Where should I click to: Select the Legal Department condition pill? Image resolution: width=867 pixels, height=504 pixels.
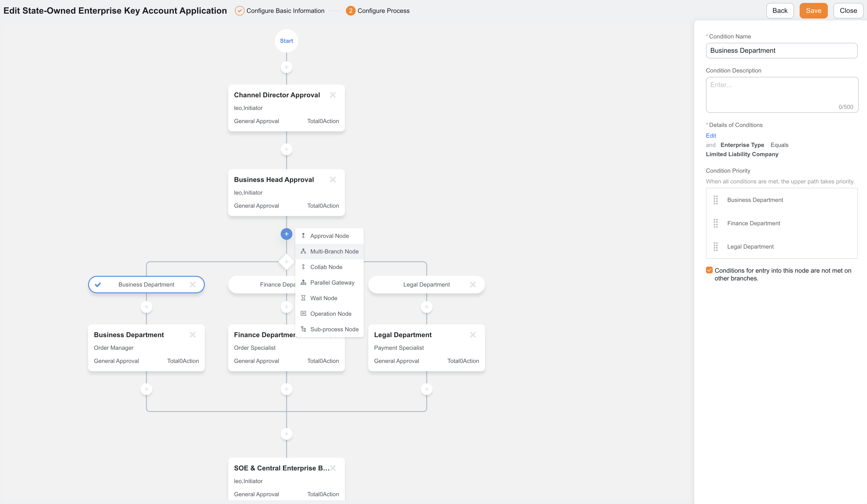426,285
